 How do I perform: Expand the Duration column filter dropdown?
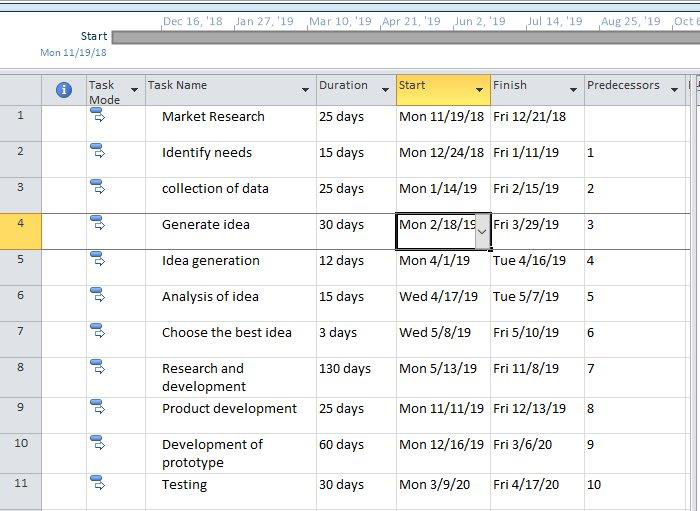[385, 90]
